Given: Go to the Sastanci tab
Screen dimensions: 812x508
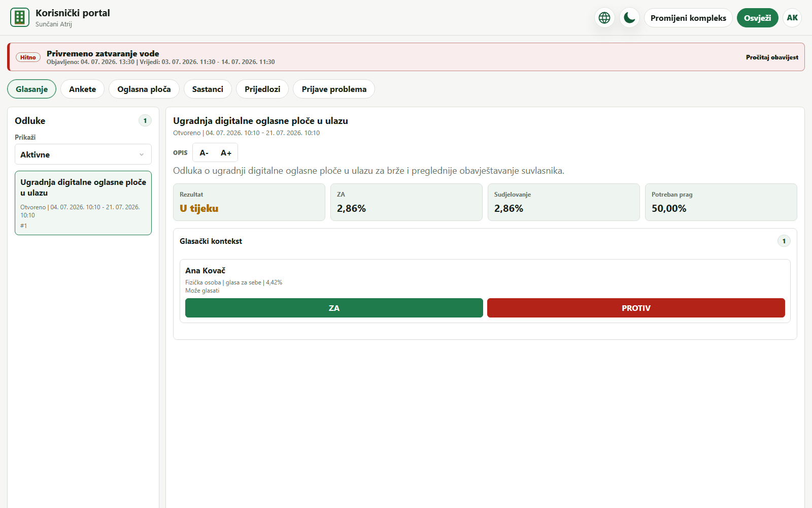Looking at the screenshot, I should (208, 89).
